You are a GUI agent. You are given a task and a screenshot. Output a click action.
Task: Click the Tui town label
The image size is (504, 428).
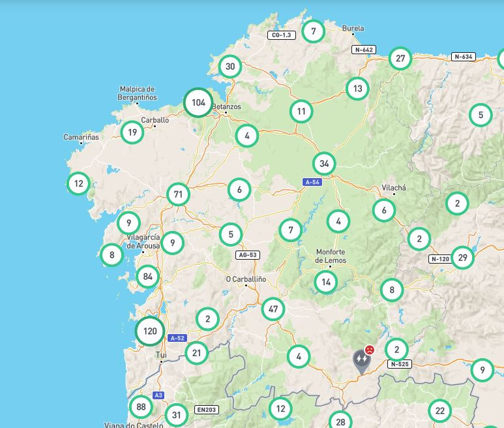(x=161, y=355)
